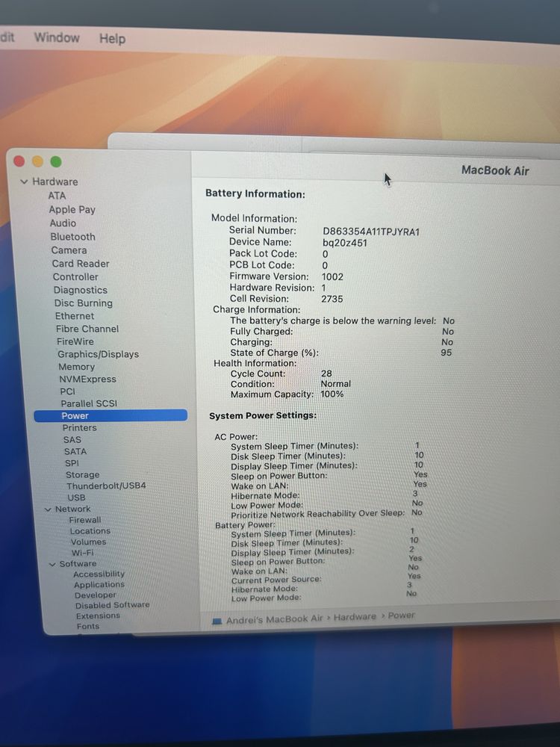Select Volumes under Network

click(x=88, y=542)
